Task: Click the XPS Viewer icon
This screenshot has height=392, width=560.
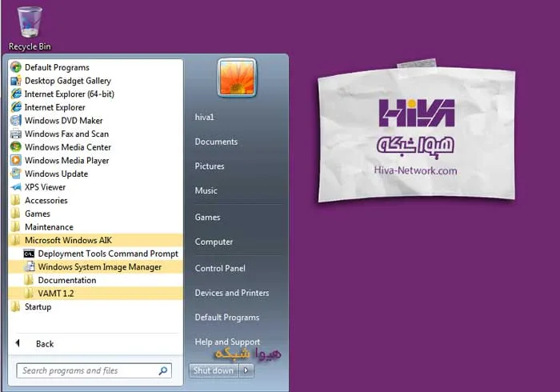Action: [x=16, y=187]
